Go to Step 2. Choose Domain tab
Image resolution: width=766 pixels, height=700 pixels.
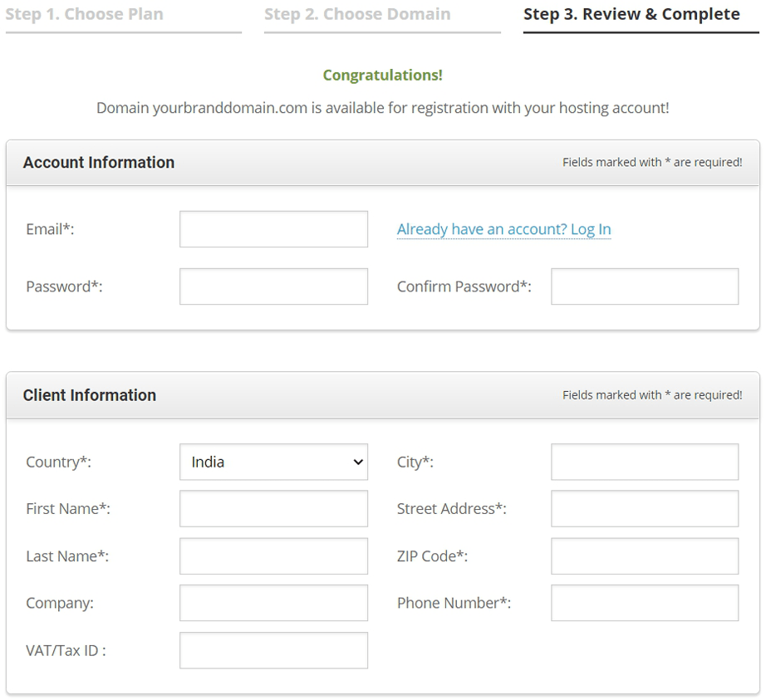tap(382, 17)
